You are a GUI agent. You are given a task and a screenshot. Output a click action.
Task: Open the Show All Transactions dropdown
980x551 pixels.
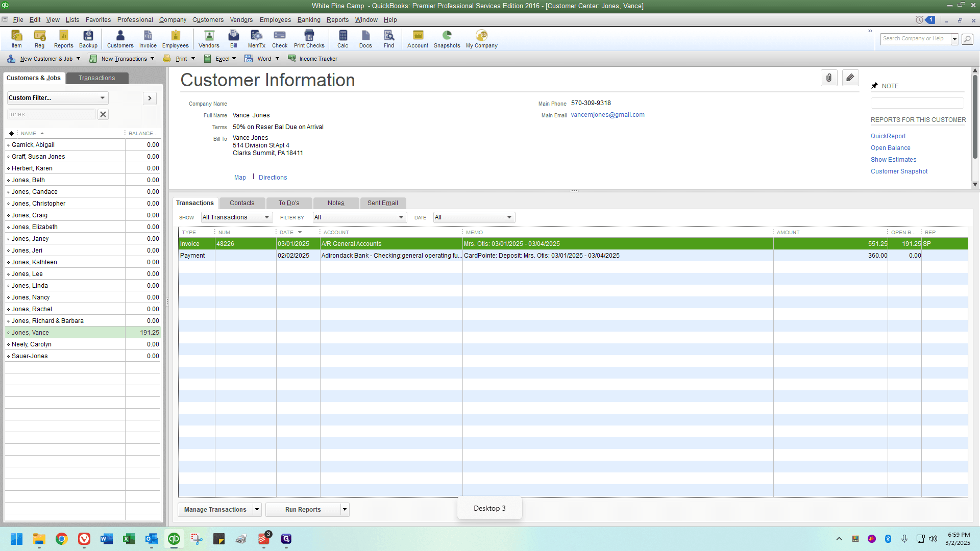(x=237, y=217)
